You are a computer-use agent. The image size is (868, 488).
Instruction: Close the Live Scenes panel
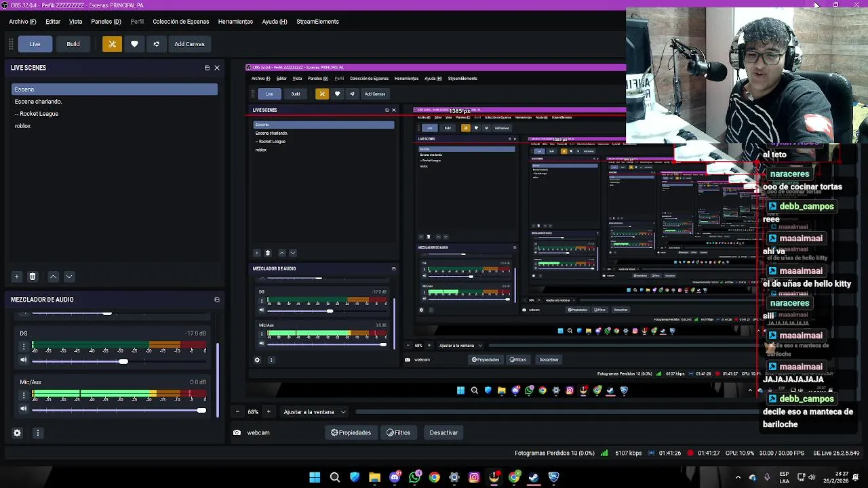tap(217, 68)
